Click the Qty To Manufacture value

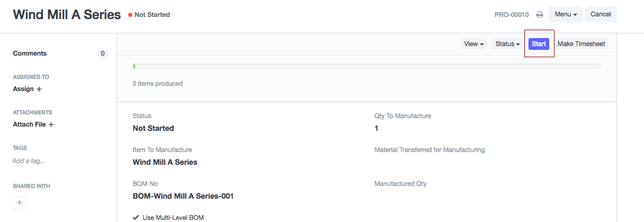(x=377, y=128)
